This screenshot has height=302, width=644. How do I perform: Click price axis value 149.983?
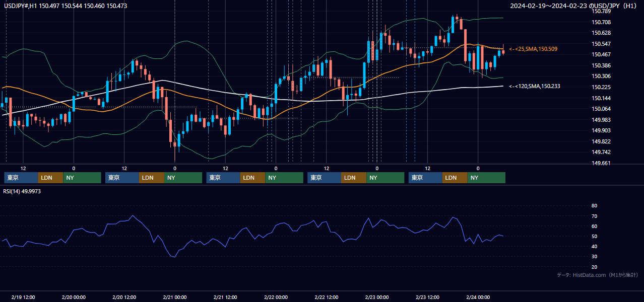click(x=601, y=119)
